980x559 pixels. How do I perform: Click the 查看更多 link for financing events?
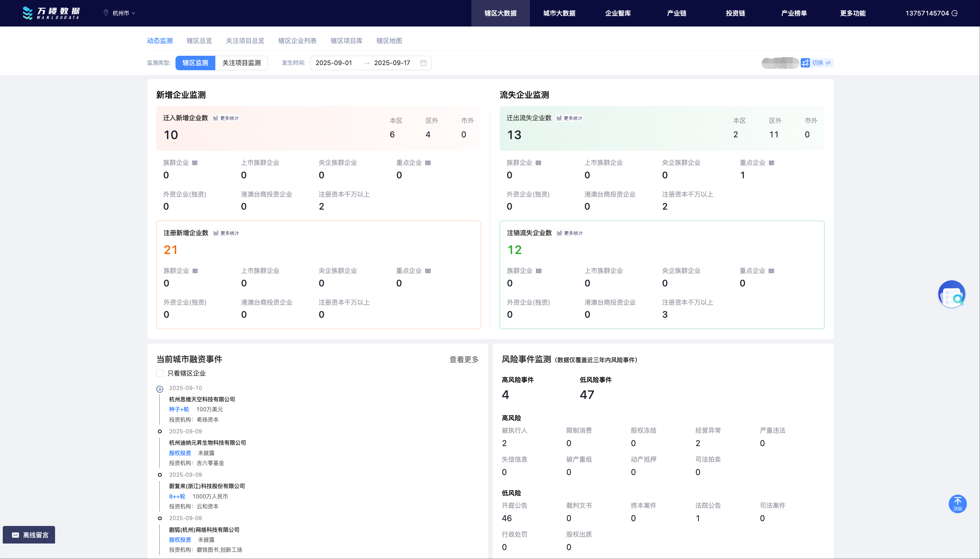pos(464,359)
